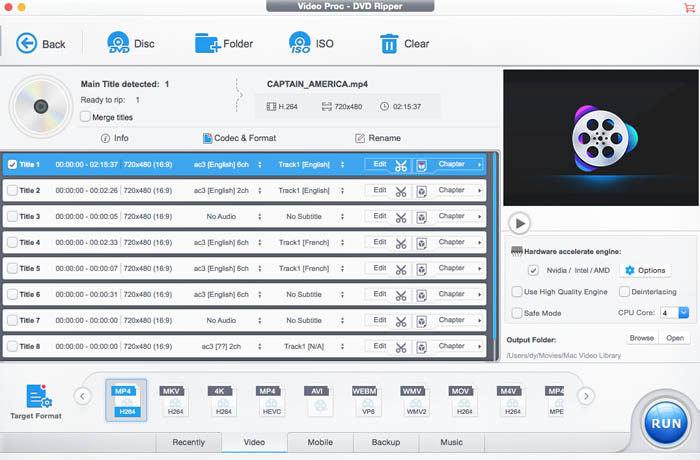Open the output folder
700x460 pixels.
tap(675, 338)
